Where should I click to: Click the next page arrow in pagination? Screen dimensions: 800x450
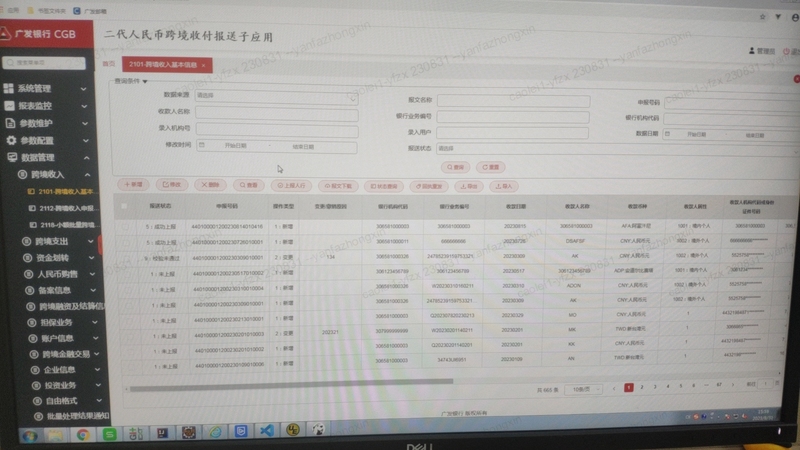(x=733, y=385)
